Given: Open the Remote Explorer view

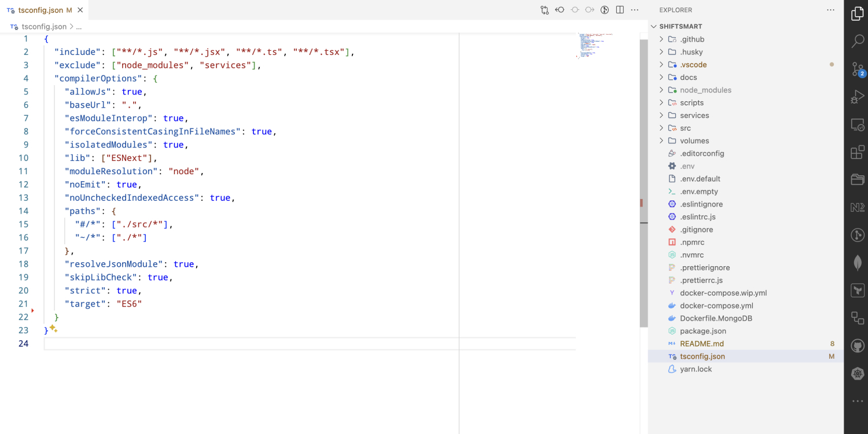Looking at the screenshot, I should [x=857, y=124].
